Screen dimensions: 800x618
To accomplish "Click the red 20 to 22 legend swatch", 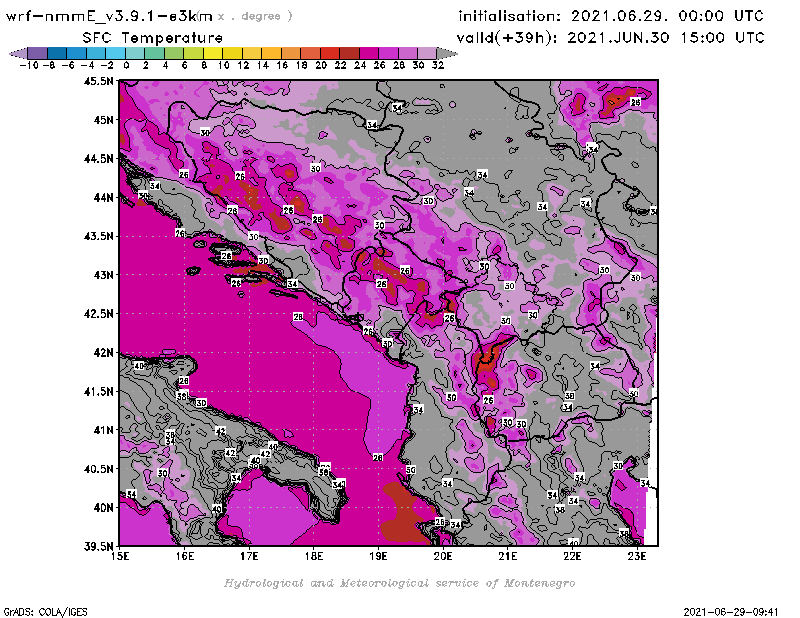I will 330,54.
